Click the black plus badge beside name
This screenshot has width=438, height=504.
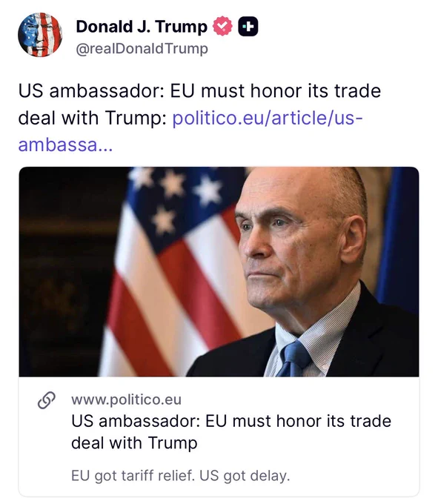click(x=248, y=26)
